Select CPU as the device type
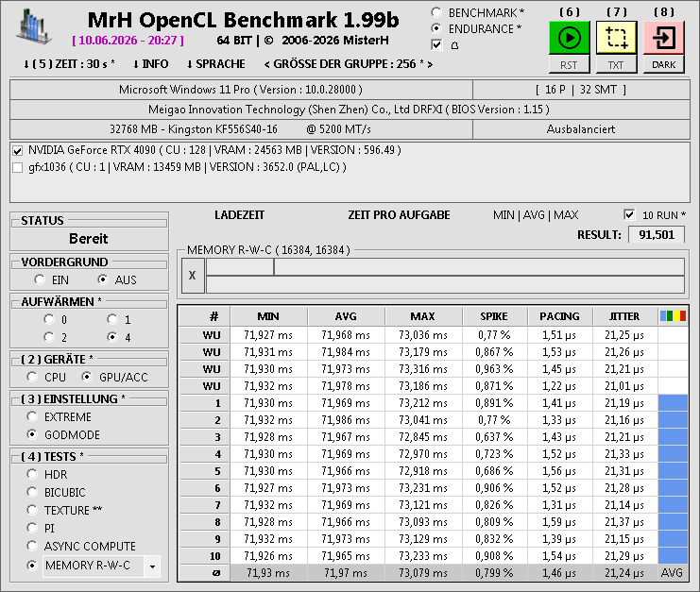This screenshot has width=700, height=592. point(32,377)
